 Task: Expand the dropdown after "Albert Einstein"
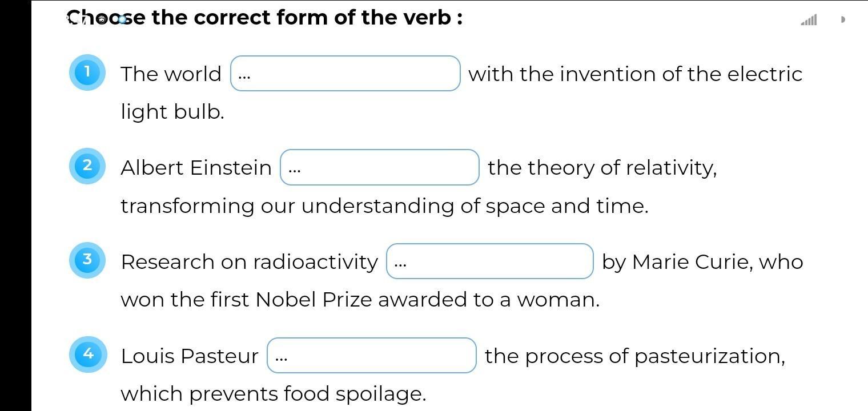coord(379,168)
